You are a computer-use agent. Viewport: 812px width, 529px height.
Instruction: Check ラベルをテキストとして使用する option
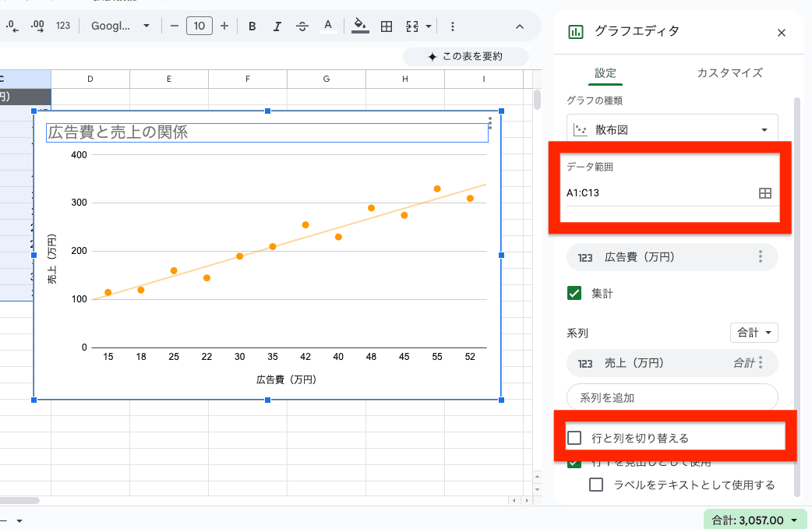(596, 485)
